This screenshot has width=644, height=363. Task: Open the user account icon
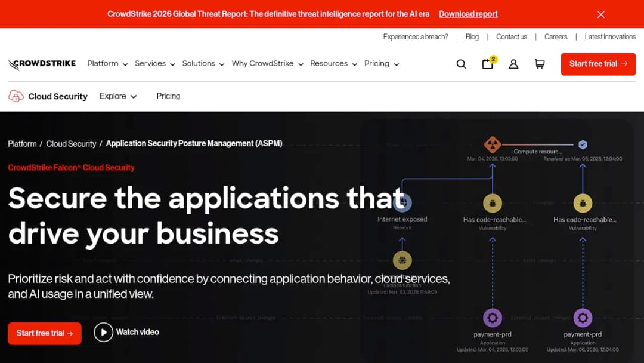coord(513,64)
